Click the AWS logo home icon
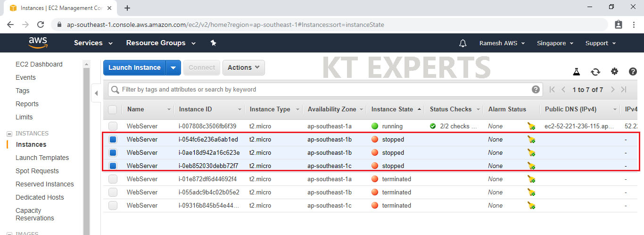 [38, 43]
